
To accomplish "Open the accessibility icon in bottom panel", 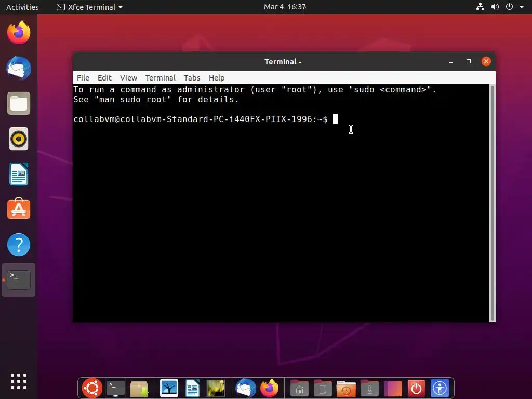I will (x=440, y=388).
